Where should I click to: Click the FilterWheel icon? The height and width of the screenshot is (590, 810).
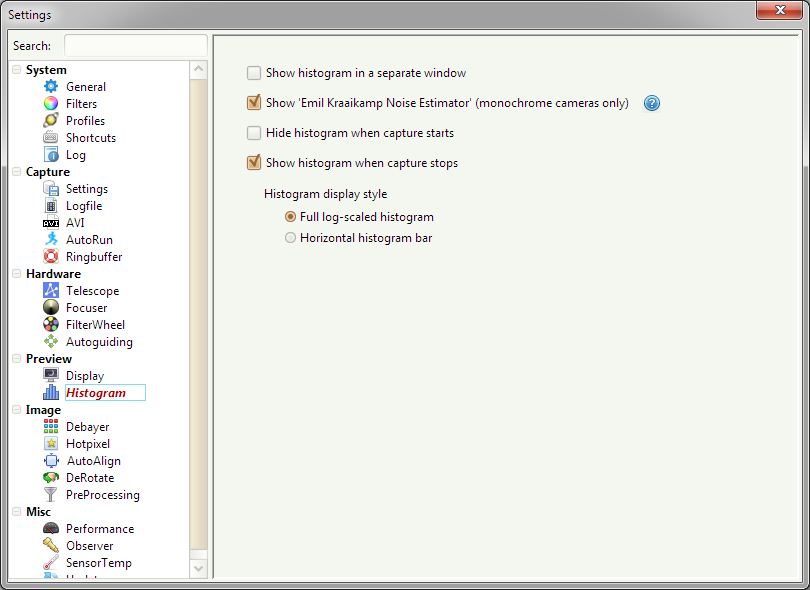[51, 325]
